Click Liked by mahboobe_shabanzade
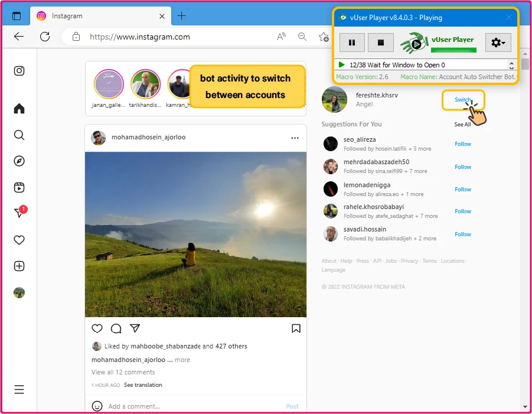 pos(152,346)
